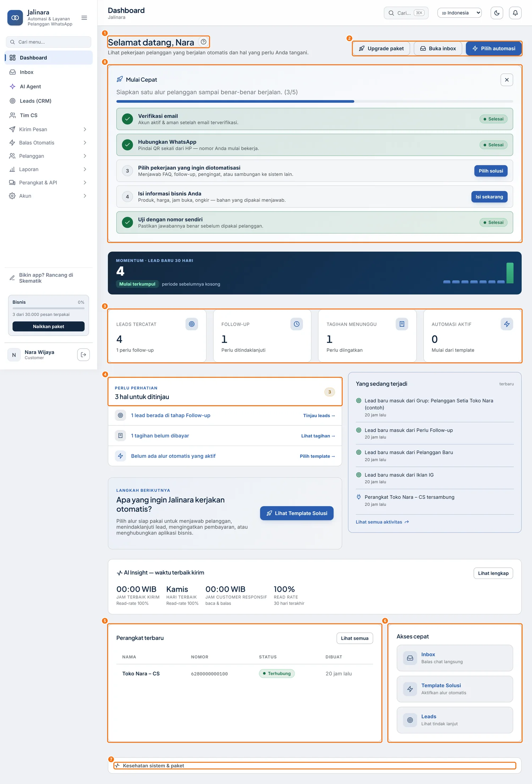The height and width of the screenshot is (784, 532).
Task: Click Tagihan Menunggu receipt icon
Action: coord(402,324)
